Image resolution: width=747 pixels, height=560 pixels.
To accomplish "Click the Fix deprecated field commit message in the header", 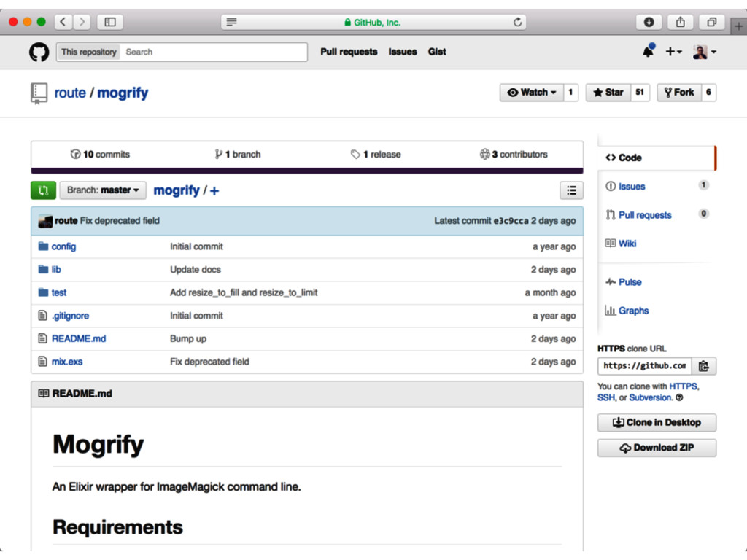I will [x=120, y=221].
